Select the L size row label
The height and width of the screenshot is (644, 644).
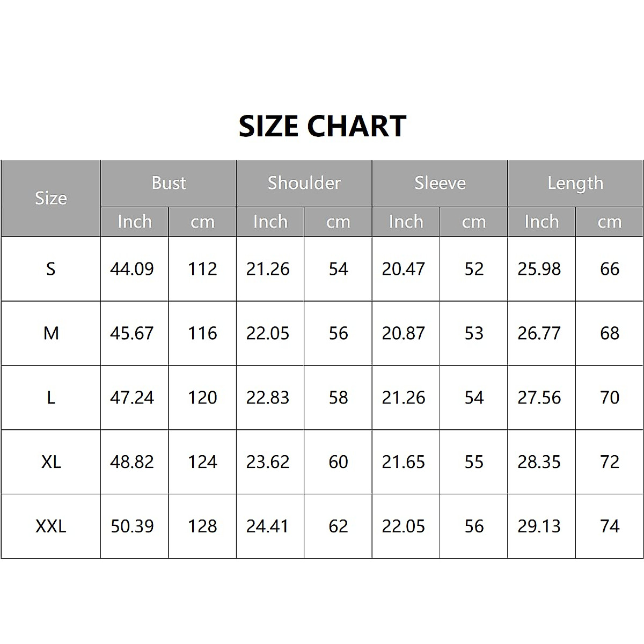pos(51,398)
